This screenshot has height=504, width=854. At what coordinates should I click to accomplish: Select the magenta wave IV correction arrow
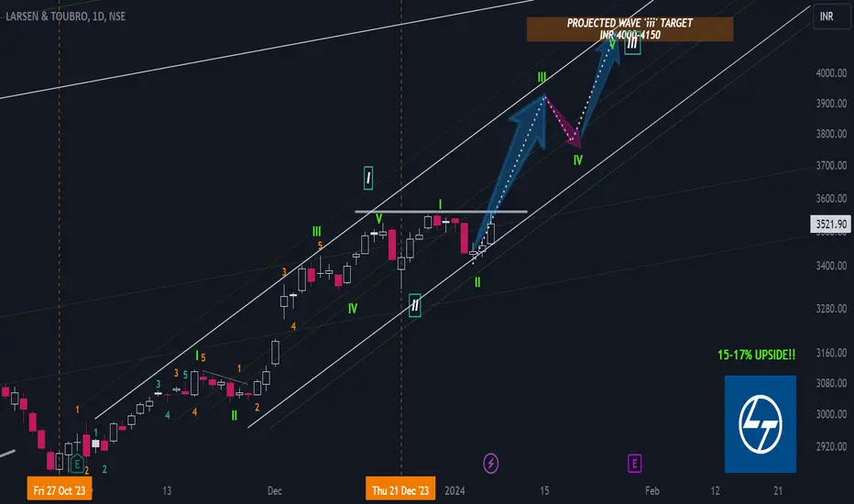[564, 123]
